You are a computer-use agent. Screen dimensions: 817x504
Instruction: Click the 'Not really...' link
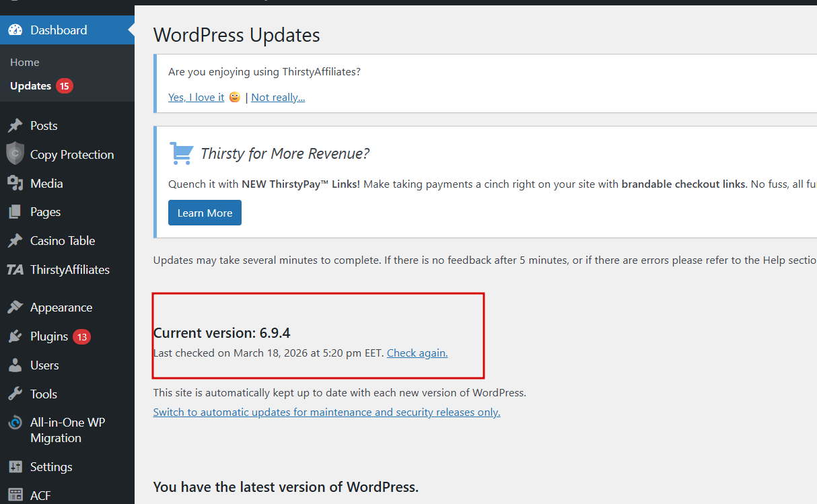pos(278,98)
